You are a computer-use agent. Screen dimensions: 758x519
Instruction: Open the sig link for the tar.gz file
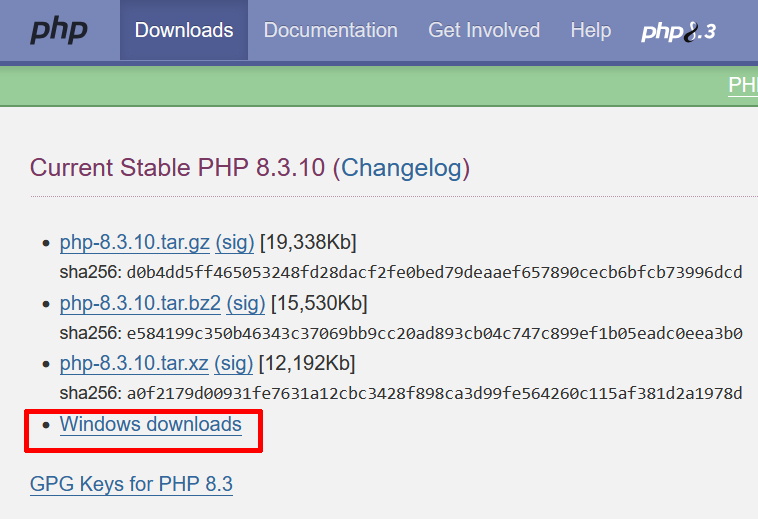[235, 242]
